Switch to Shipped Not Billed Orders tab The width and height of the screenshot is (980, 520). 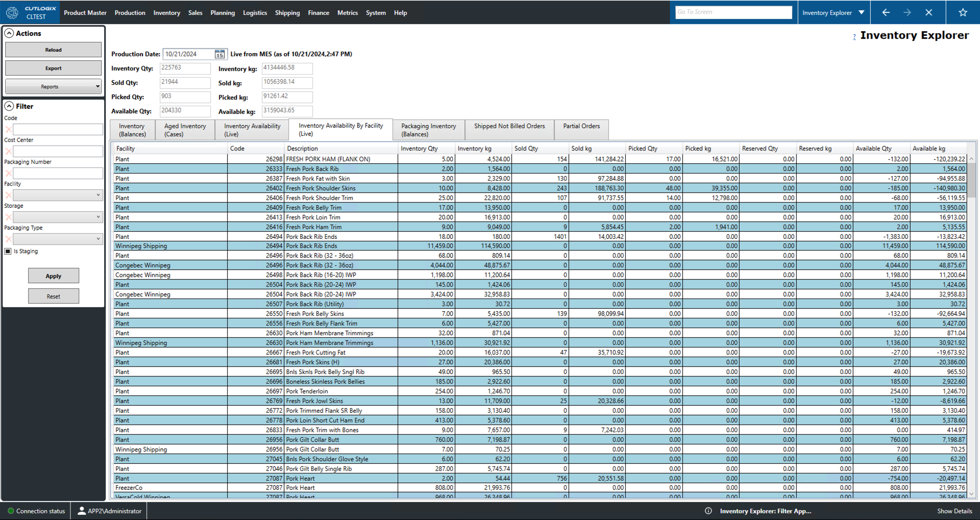[509, 127]
